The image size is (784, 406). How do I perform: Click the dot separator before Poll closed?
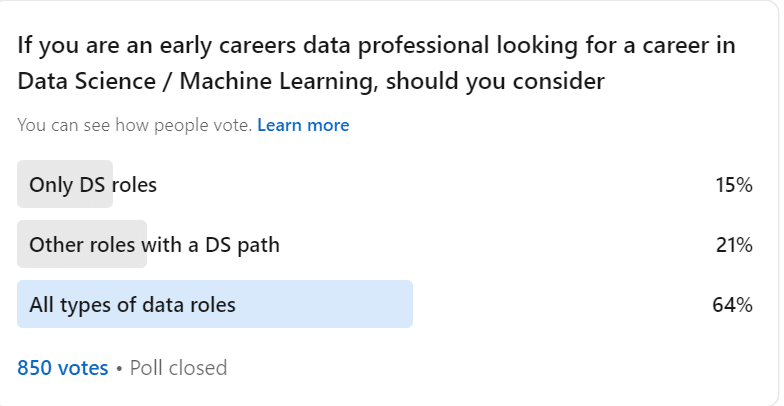point(119,369)
